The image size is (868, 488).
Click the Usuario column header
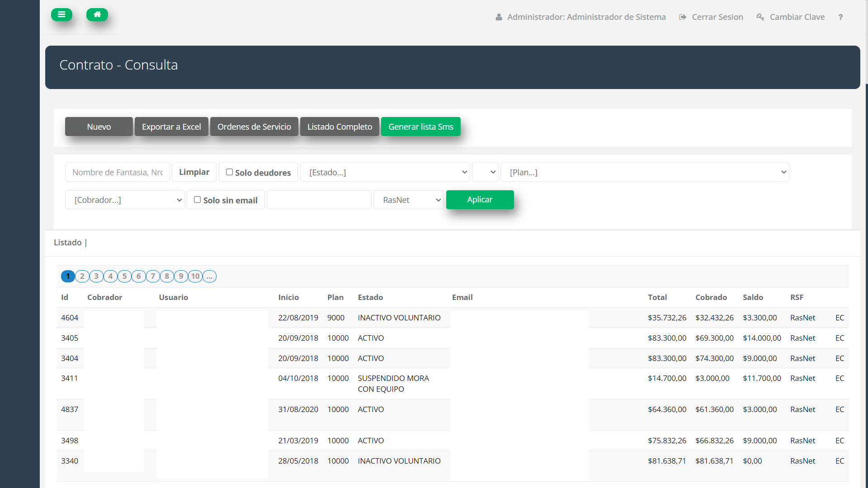tap(174, 297)
